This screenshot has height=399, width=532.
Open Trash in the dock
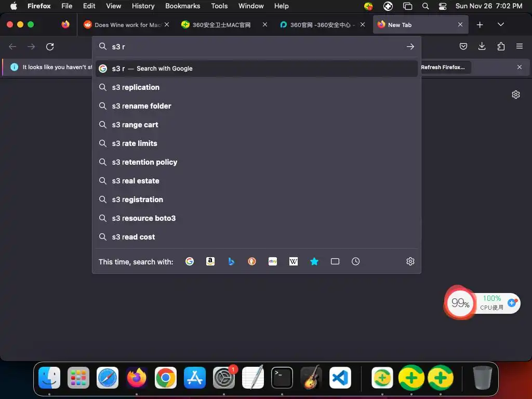[482, 378]
